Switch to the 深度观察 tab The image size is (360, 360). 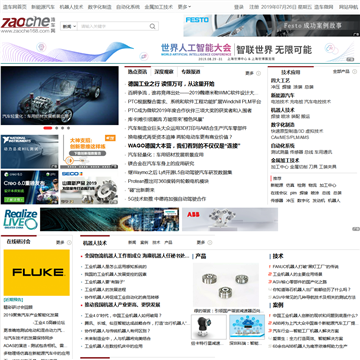coord(164,71)
